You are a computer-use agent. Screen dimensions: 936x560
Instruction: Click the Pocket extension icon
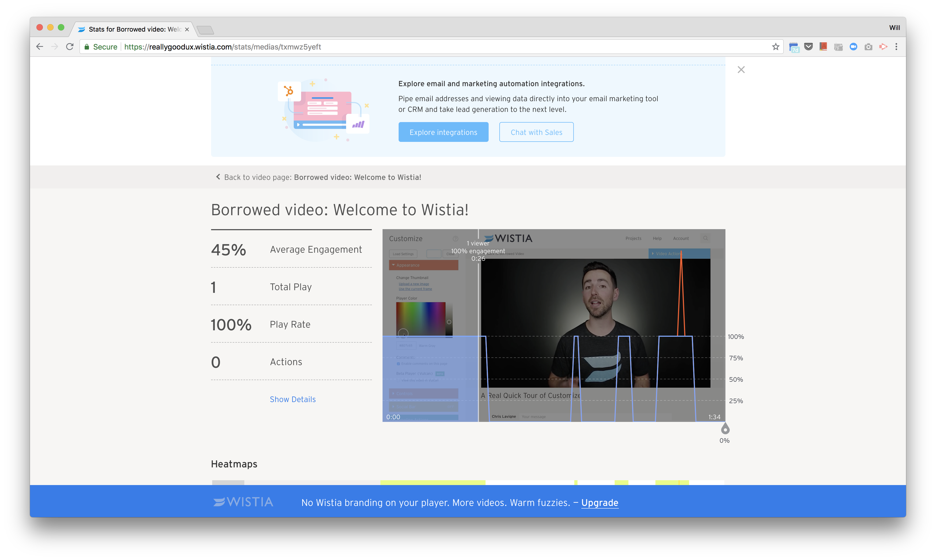(x=808, y=47)
